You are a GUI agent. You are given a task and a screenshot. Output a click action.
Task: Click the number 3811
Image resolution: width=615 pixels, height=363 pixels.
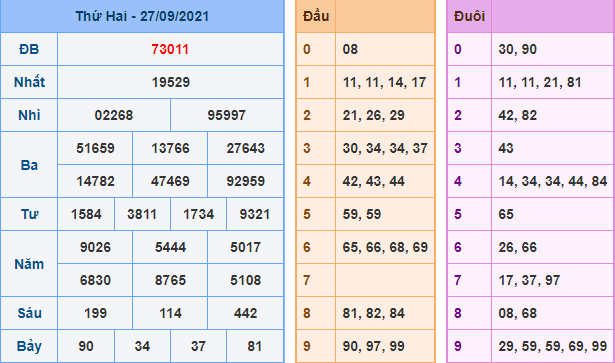(x=142, y=214)
